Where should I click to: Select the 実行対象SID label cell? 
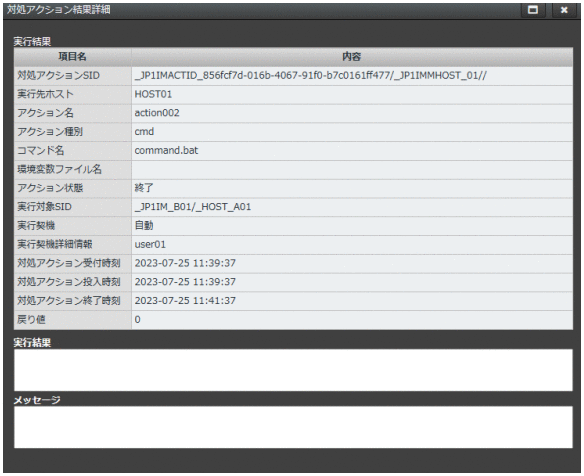(x=73, y=207)
